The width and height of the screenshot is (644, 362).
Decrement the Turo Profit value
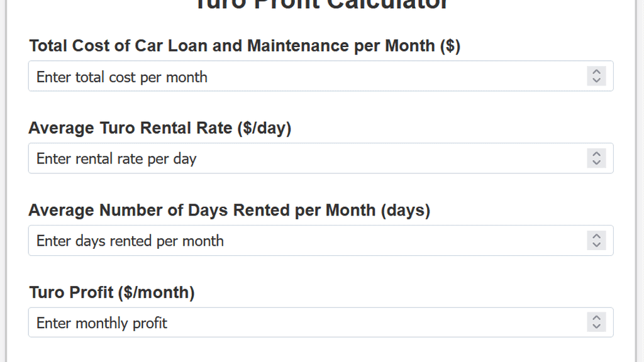(x=596, y=326)
